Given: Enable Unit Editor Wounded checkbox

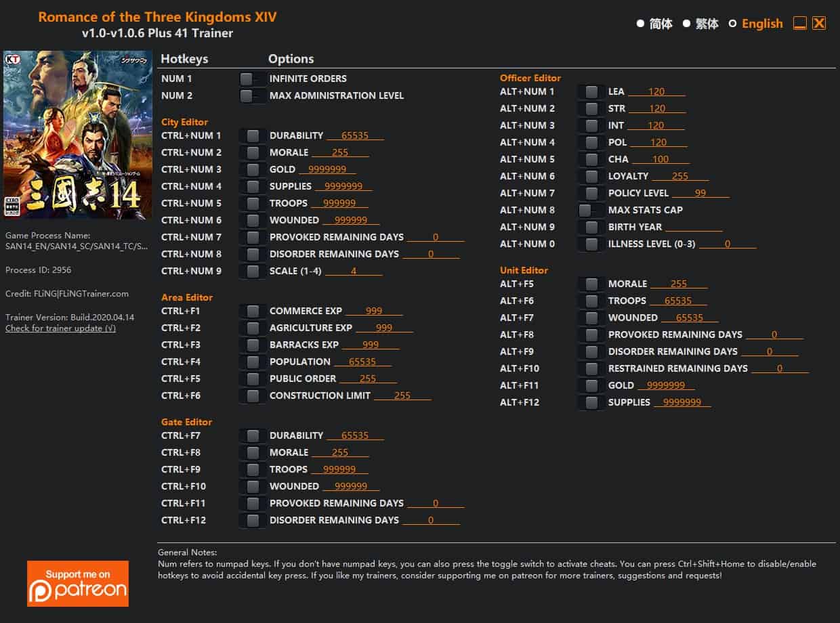Looking at the screenshot, I should (x=591, y=318).
